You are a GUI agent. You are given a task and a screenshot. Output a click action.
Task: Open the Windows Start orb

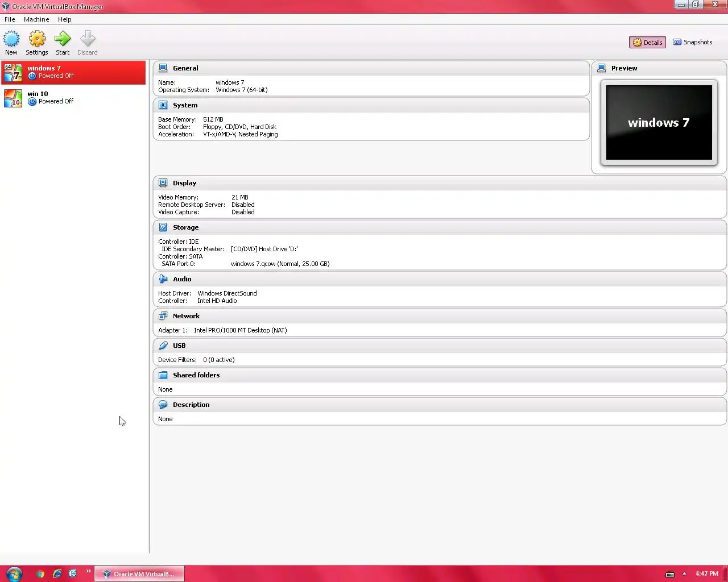coord(14,573)
